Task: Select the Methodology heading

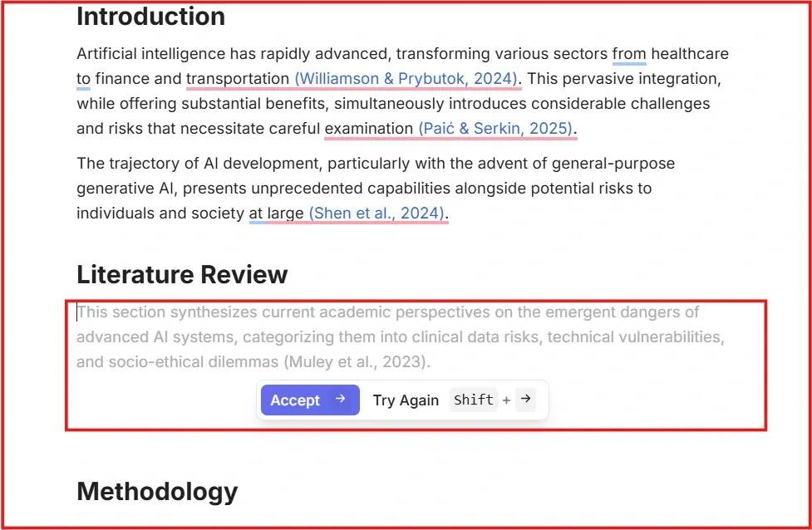Action: pyautogui.click(x=157, y=492)
